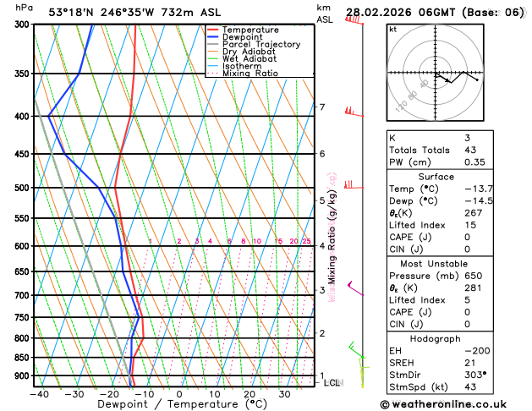
Task: Click the '350' pressure level label
Action: point(24,74)
